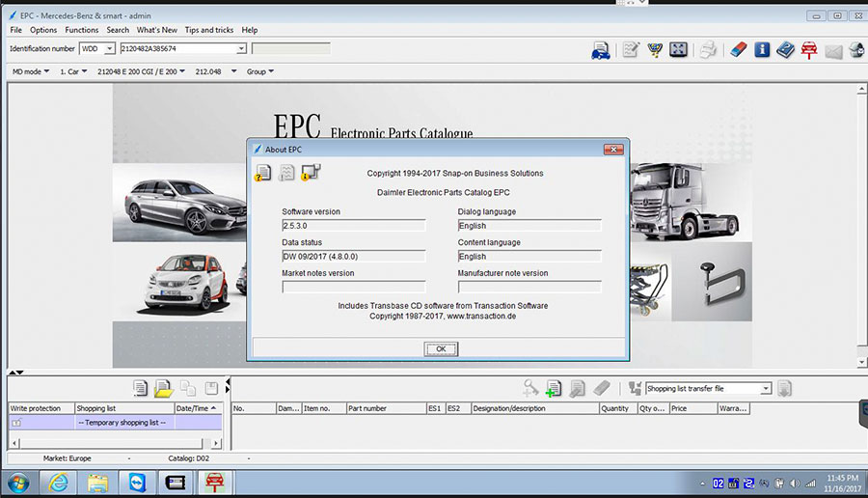Open the Group dropdown

(260, 71)
